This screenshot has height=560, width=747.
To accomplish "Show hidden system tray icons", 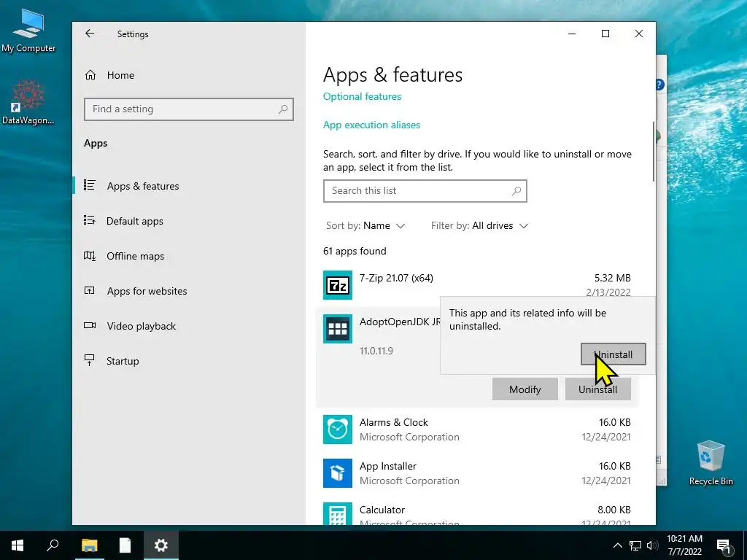I will [x=617, y=545].
